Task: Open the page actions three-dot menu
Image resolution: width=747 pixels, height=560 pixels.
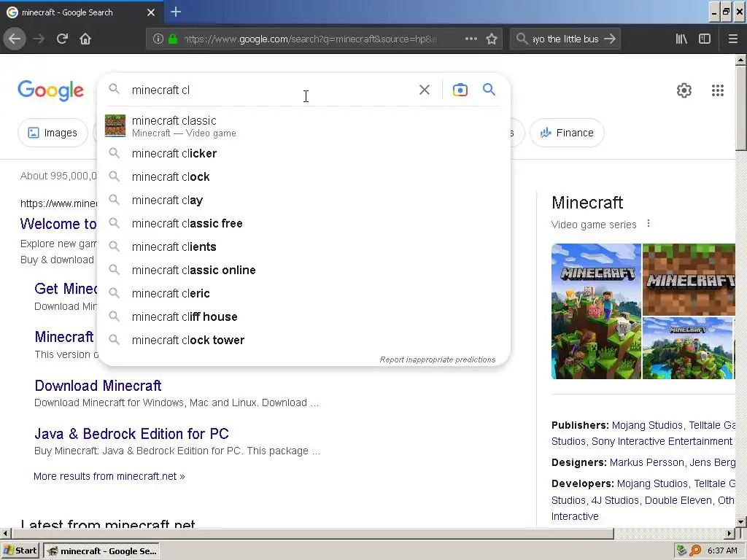Action: pyautogui.click(x=471, y=39)
